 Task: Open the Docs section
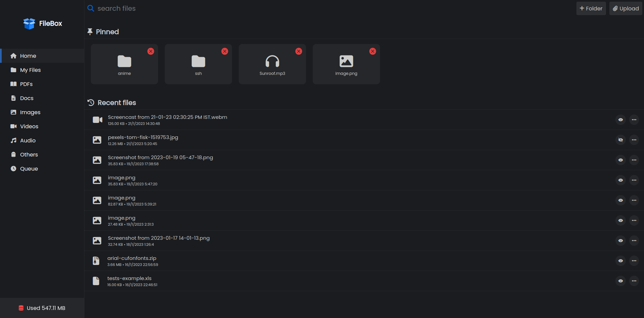pyautogui.click(x=27, y=98)
